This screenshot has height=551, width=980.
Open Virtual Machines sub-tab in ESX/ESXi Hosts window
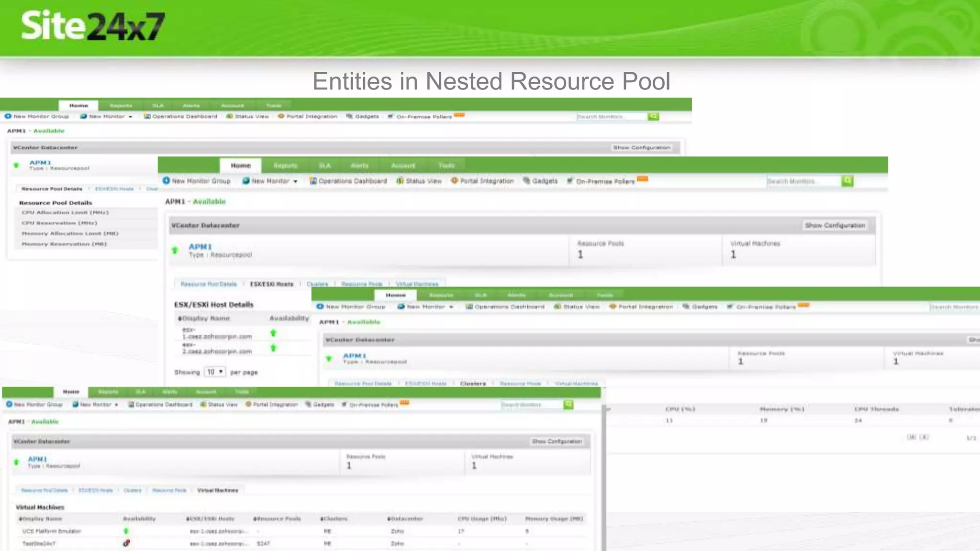[417, 284]
